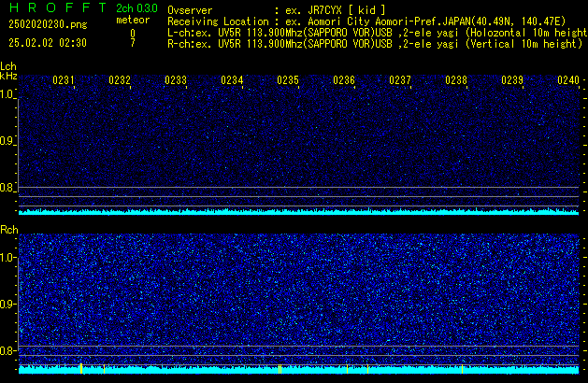The image size is (588, 383).
Task: Click the Rch yellow marker just after 0236
Action: (x=368, y=369)
